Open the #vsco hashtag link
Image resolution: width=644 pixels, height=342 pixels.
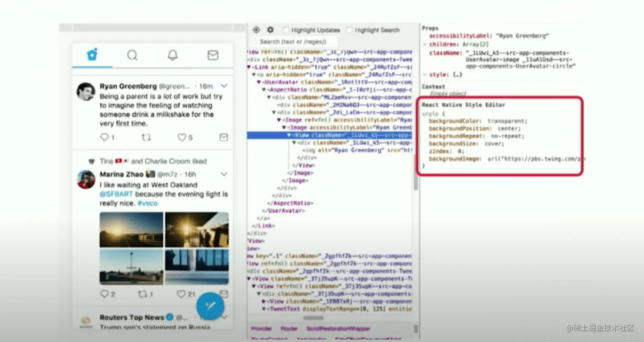(x=147, y=203)
